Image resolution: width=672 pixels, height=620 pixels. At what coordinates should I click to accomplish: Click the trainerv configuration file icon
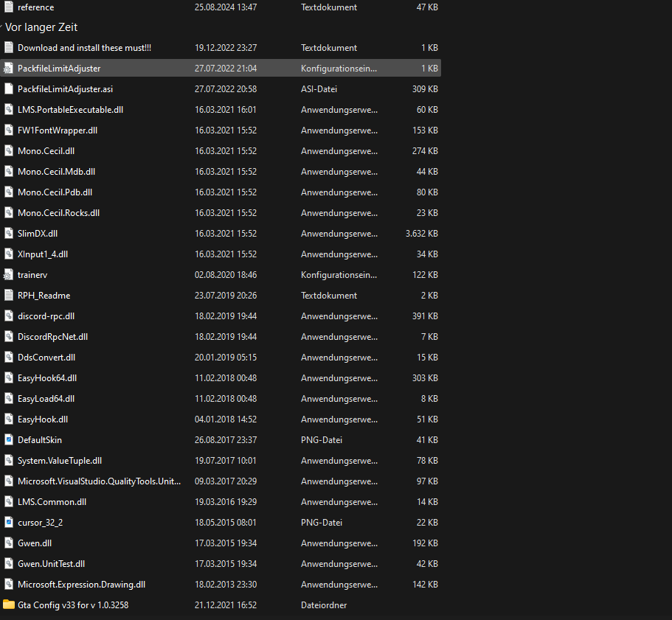point(9,274)
